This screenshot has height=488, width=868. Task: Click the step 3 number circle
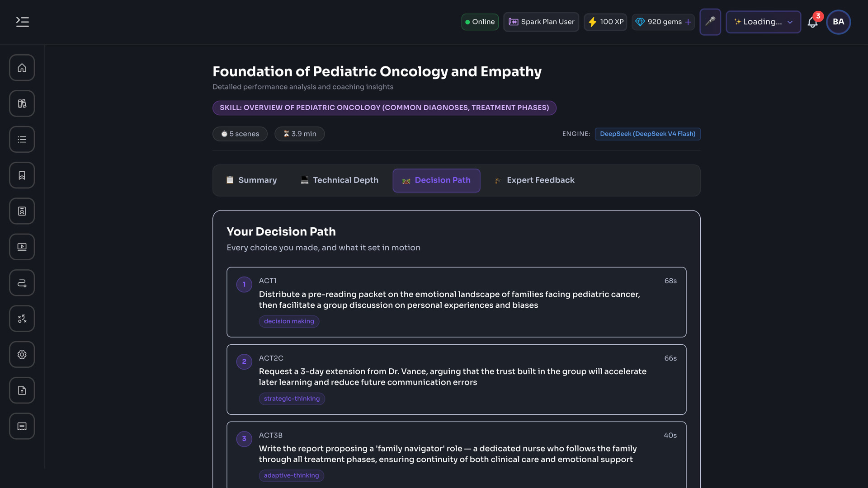pyautogui.click(x=244, y=438)
